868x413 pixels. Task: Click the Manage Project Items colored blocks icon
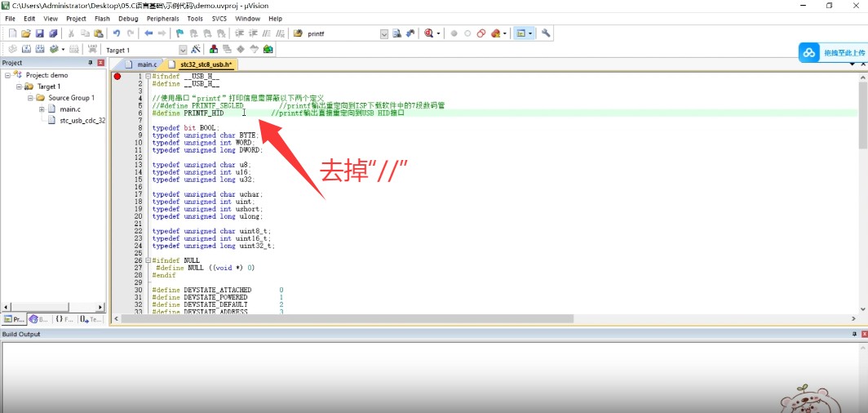pyautogui.click(x=213, y=49)
